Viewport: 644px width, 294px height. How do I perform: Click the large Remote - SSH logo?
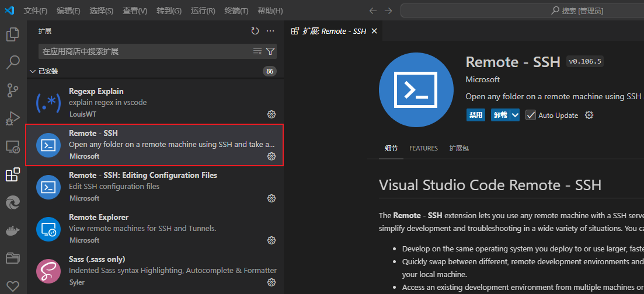[x=416, y=89]
